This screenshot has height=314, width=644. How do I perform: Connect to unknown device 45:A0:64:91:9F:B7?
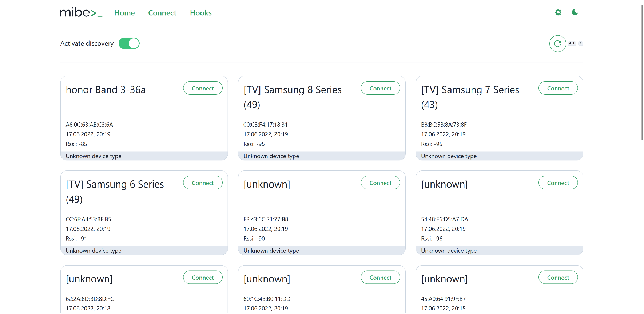558,278
